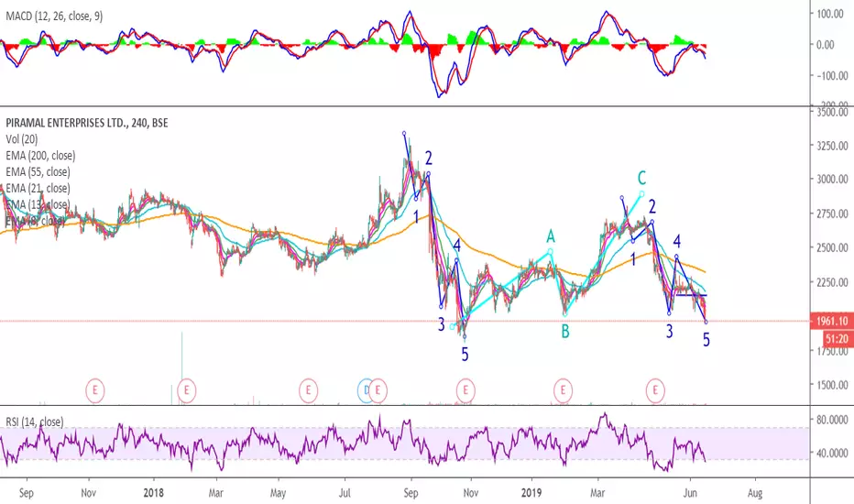Click the Jun label on time axis
Image resolution: width=854 pixels, height=504 pixels.
(690, 493)
